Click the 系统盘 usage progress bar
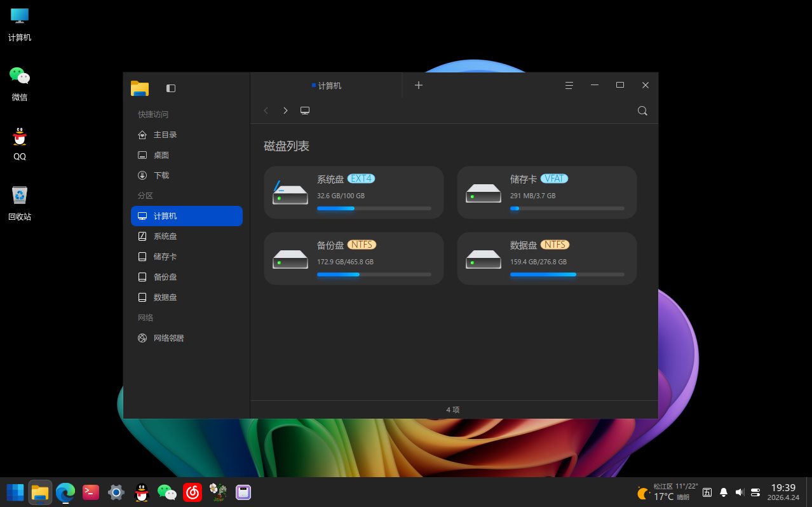Screen dimensions: 812x507 [x=374, y=208]
